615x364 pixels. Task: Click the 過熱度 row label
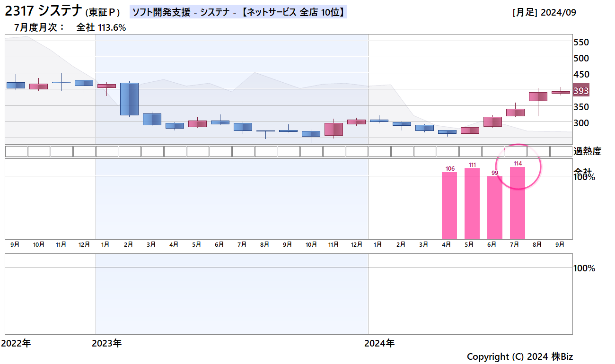(x=587, y=151)
